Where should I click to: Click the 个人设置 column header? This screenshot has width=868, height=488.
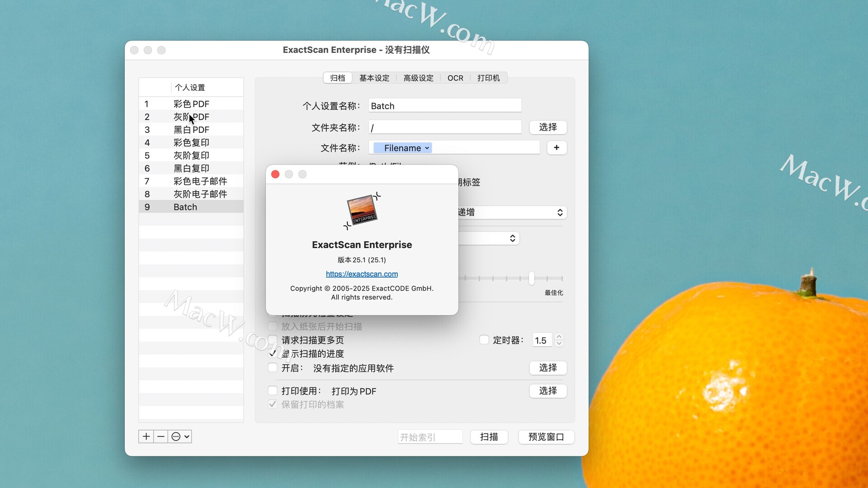click(x=207, y=87)
